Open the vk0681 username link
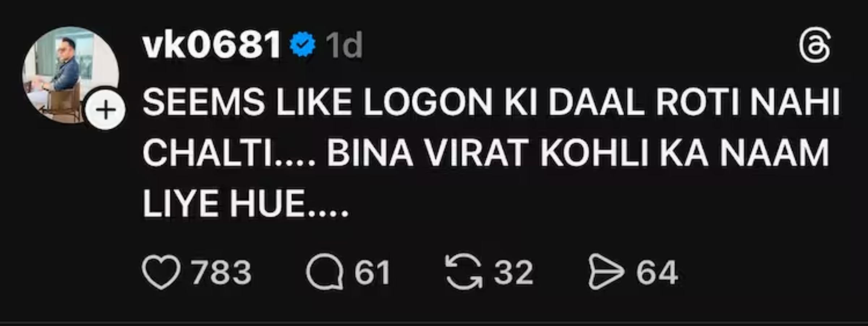This screenshot has width=868, height=326. coord(212,45)
